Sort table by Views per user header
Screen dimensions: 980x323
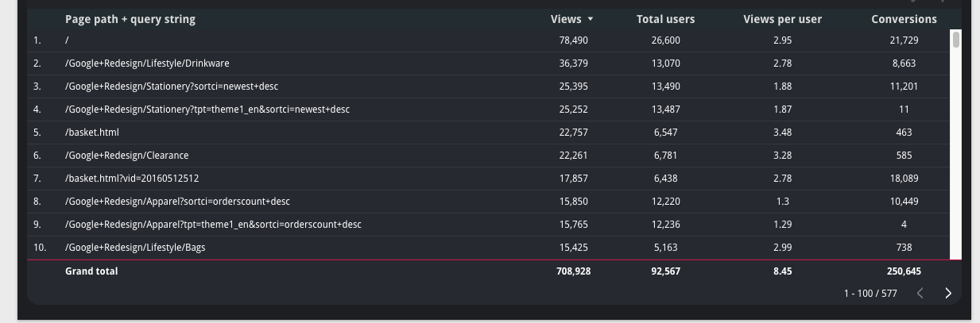pos(782,19)
